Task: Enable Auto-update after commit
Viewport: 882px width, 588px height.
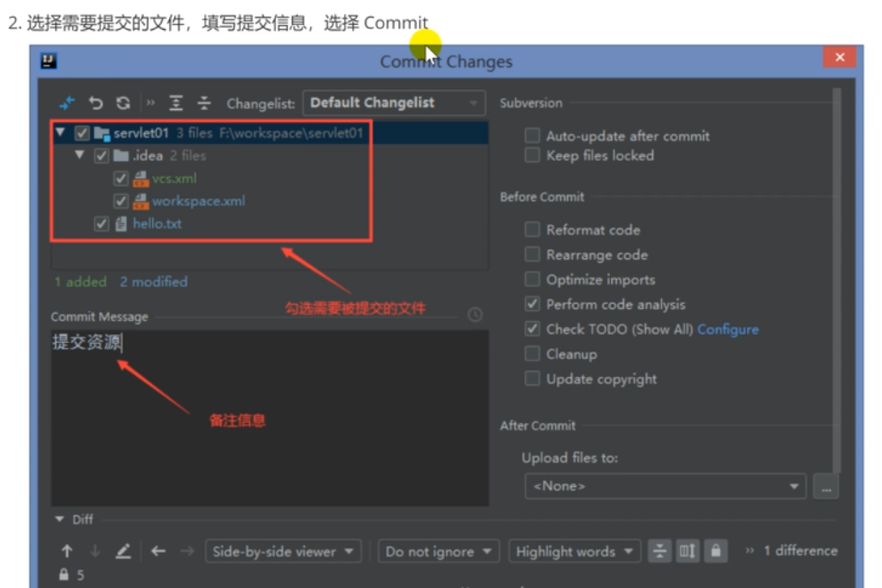Action: [x=532, y=136]
